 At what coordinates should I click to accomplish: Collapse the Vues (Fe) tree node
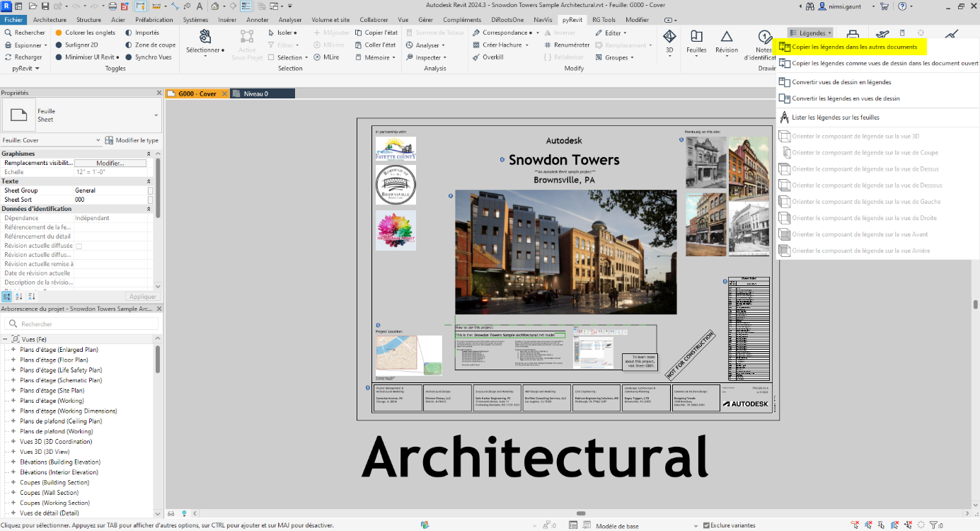(x=6, y=339)
